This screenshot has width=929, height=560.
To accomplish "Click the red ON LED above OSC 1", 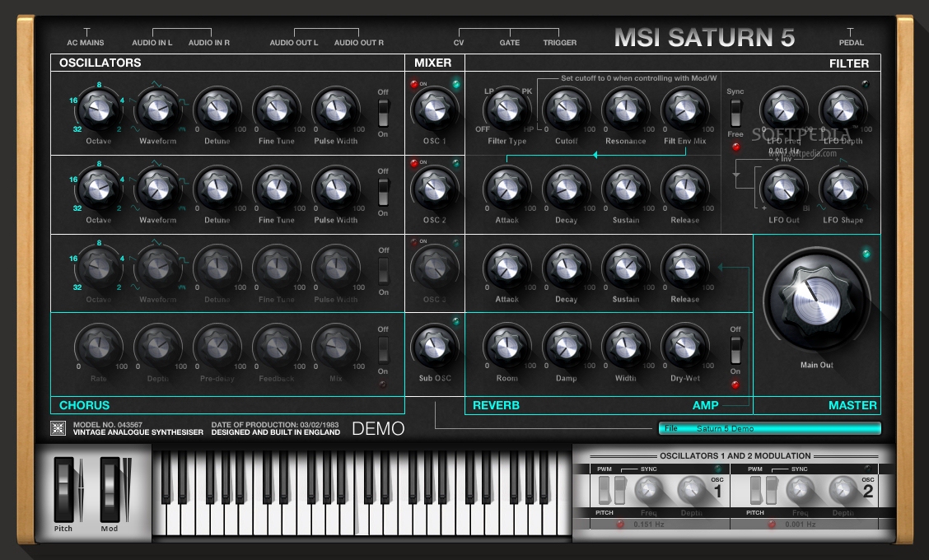I will pos(413,84).
